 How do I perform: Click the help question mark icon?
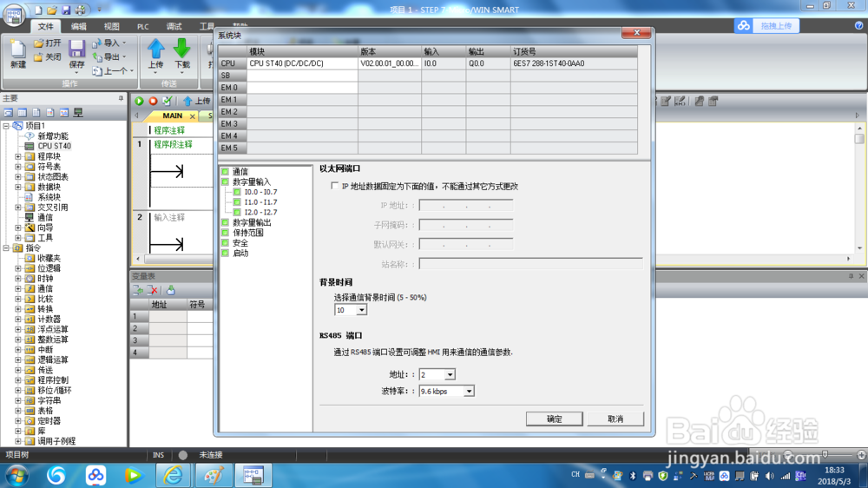point(858,25)
